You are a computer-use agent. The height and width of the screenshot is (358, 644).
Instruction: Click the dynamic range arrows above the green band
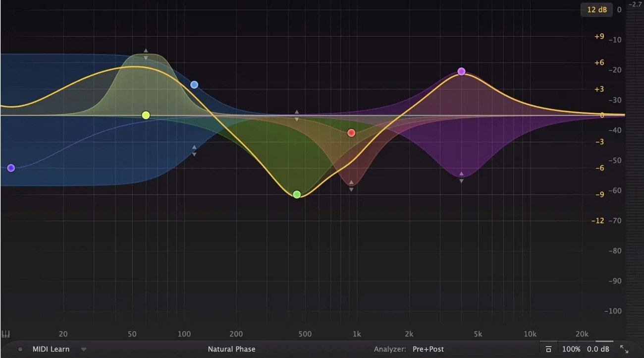(x=297, y=116)
